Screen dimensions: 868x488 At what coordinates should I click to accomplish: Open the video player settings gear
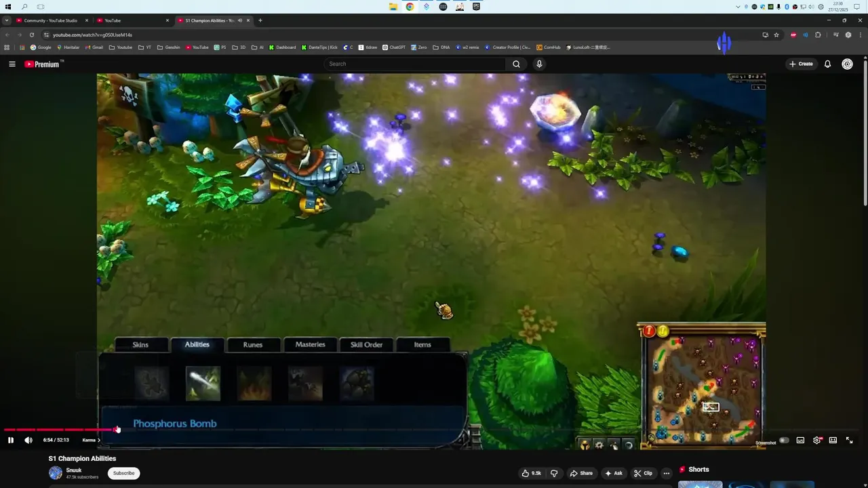[816, 440]
